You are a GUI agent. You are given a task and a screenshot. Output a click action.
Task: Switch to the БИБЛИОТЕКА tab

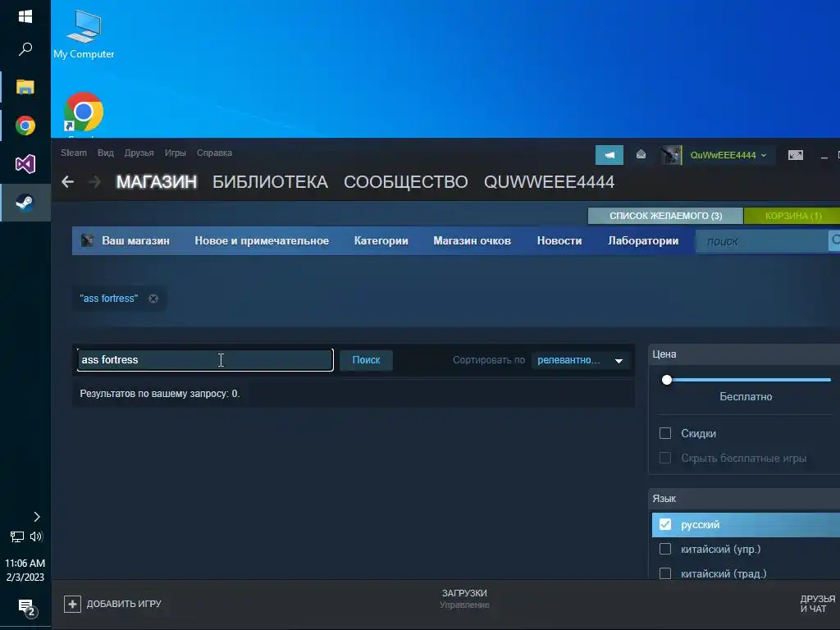point(270,182)
